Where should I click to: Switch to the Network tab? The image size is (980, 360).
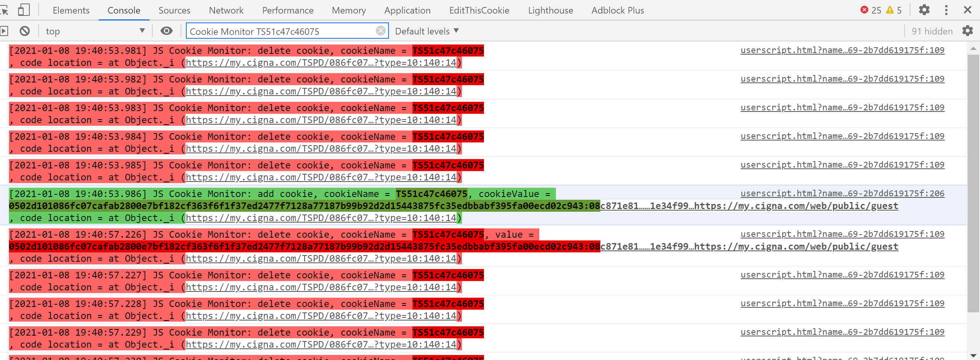[x=226, y=10]
